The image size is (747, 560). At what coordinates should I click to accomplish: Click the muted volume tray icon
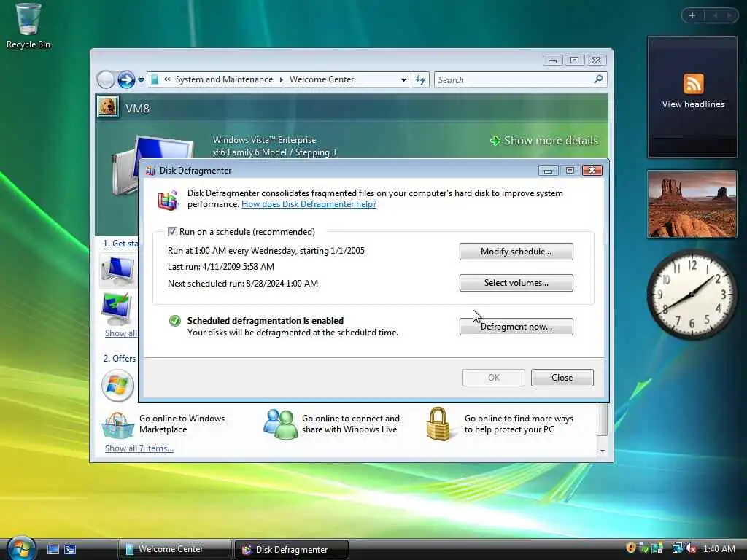pyautogui.click(x=691, y=548)
